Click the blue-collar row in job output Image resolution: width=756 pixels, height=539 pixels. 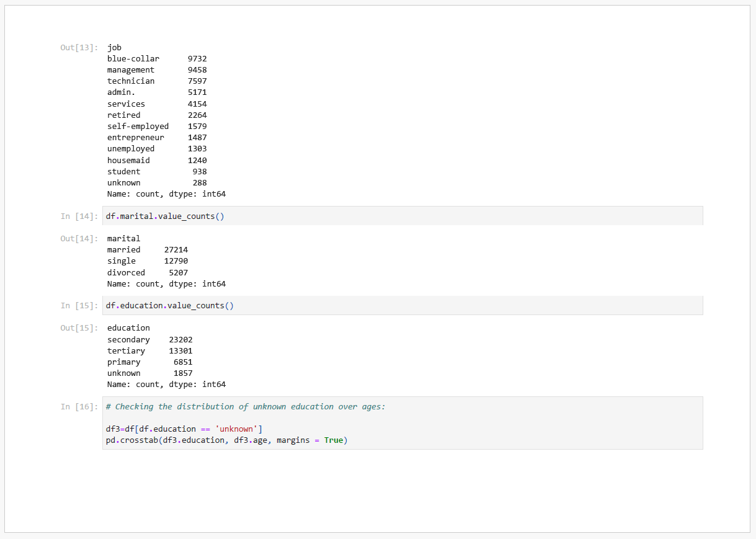(x=156, y=59)
